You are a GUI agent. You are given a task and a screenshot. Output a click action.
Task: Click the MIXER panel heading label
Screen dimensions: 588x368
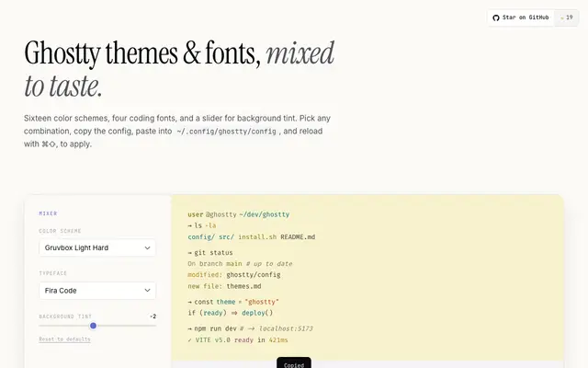point(48,213)
